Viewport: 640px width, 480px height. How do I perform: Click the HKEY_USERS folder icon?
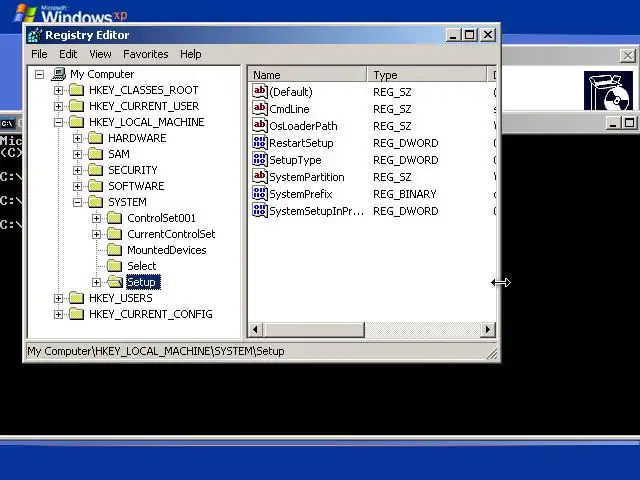(x=76, y=298)
